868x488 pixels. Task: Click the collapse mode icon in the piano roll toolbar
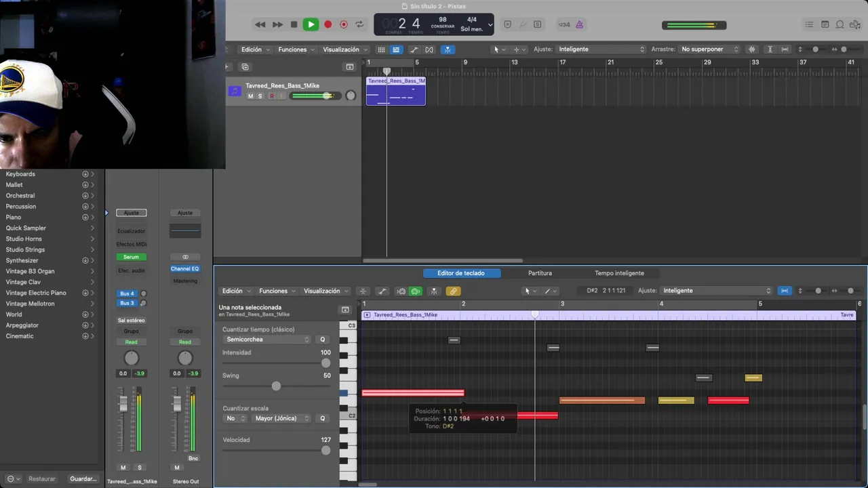point(363,291)
